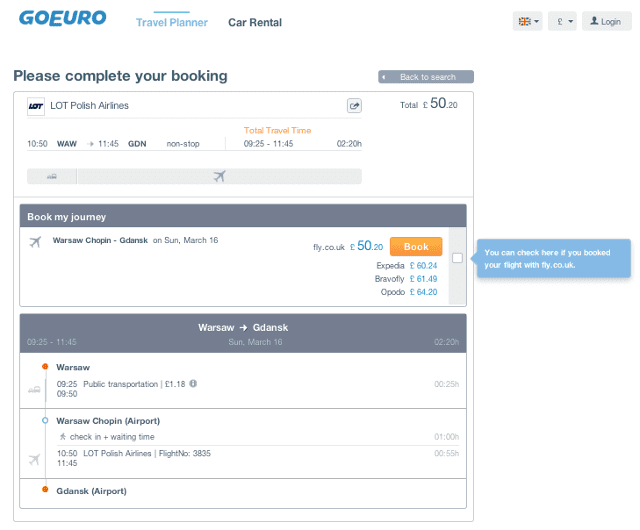Click the fly.co.uk tooltip bubble

553,258
